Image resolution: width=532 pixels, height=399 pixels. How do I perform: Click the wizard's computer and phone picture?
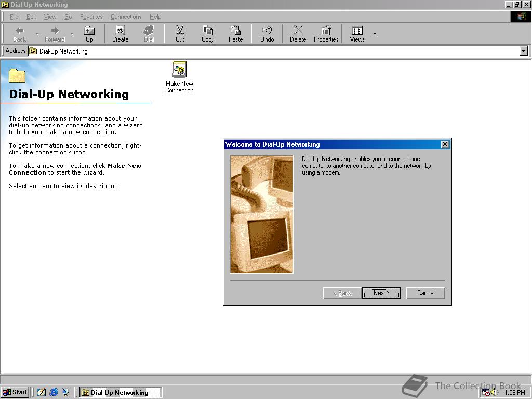tap(262, 215)
